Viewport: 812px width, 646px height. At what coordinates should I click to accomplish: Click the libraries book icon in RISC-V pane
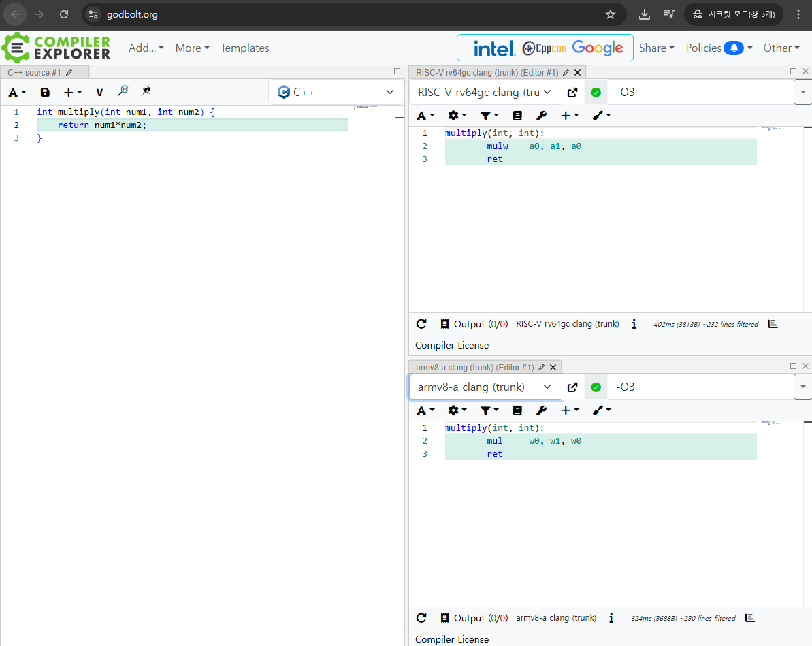[517, 116]
